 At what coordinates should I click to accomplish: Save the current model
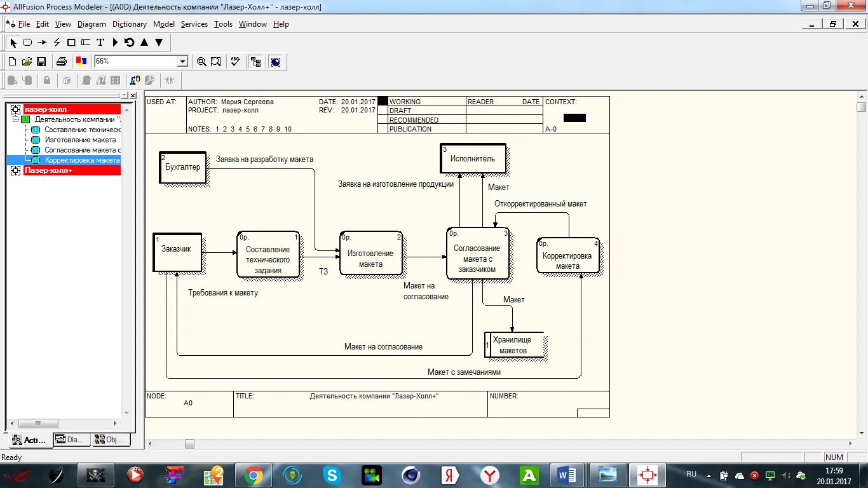click(x=41, y=62)
